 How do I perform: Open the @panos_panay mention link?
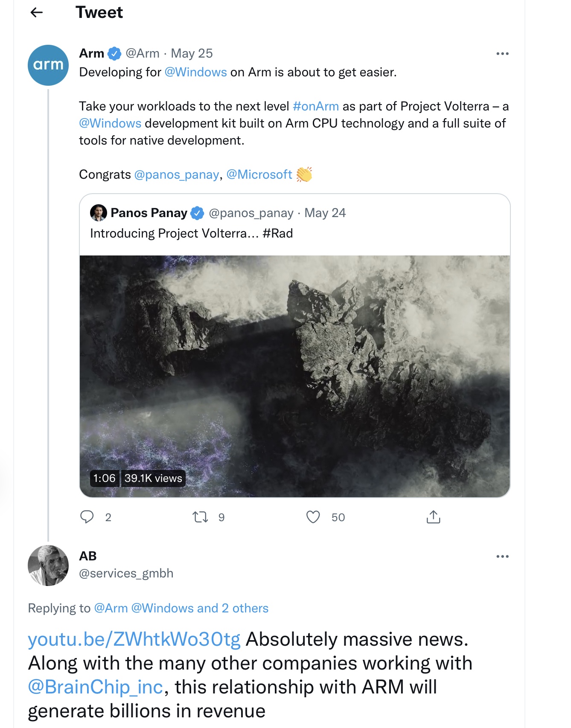click(177, 174)
